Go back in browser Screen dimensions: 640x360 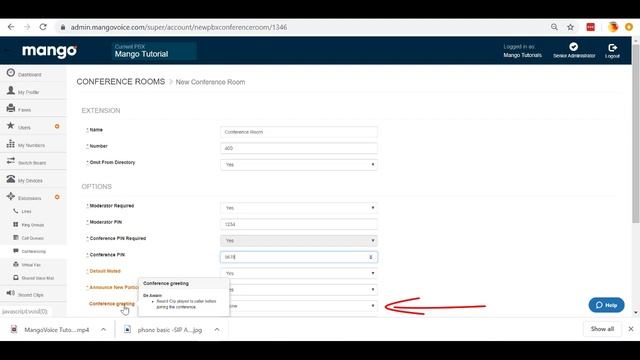coord(11,27)
